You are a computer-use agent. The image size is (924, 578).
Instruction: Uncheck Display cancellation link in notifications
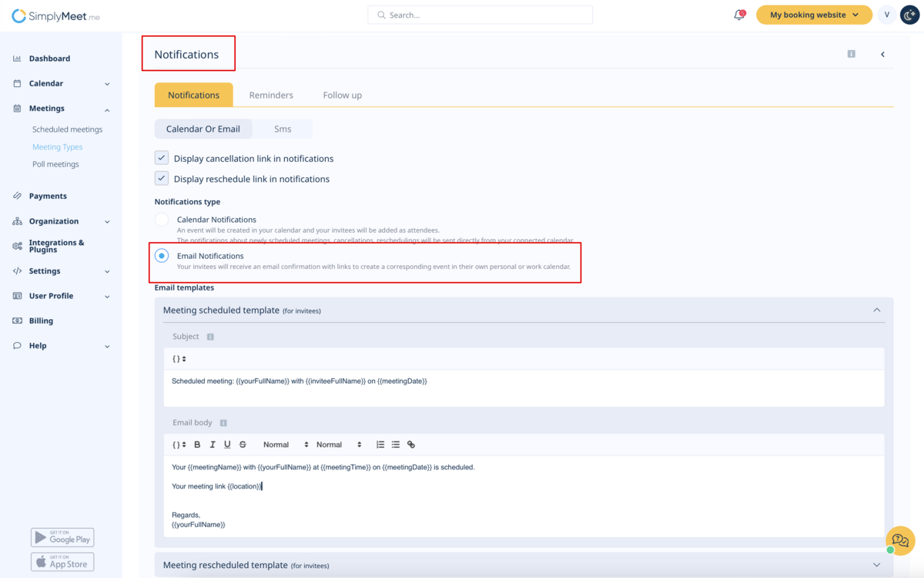click(x=162, y=158)
